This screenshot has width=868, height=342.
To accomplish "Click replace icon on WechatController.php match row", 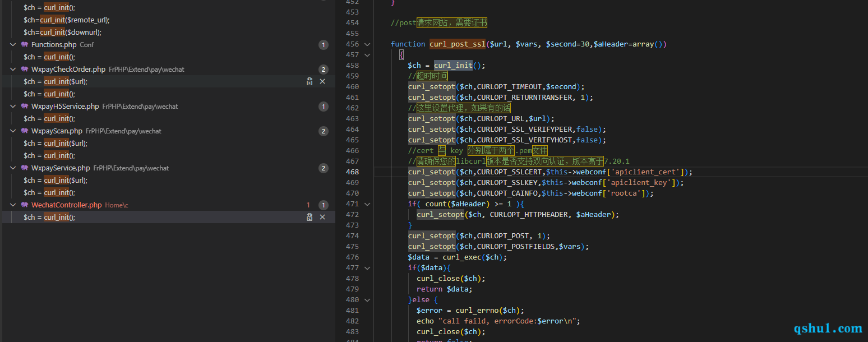I will point(310,217).
